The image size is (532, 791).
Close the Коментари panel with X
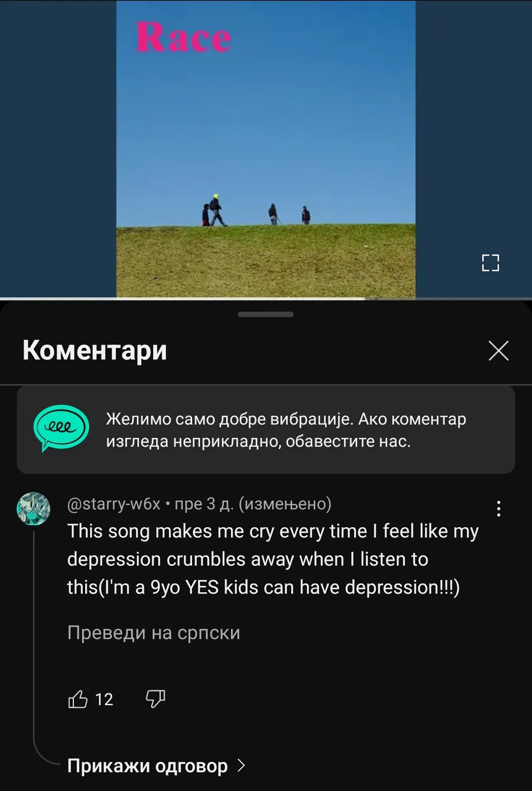coord(498,351)
